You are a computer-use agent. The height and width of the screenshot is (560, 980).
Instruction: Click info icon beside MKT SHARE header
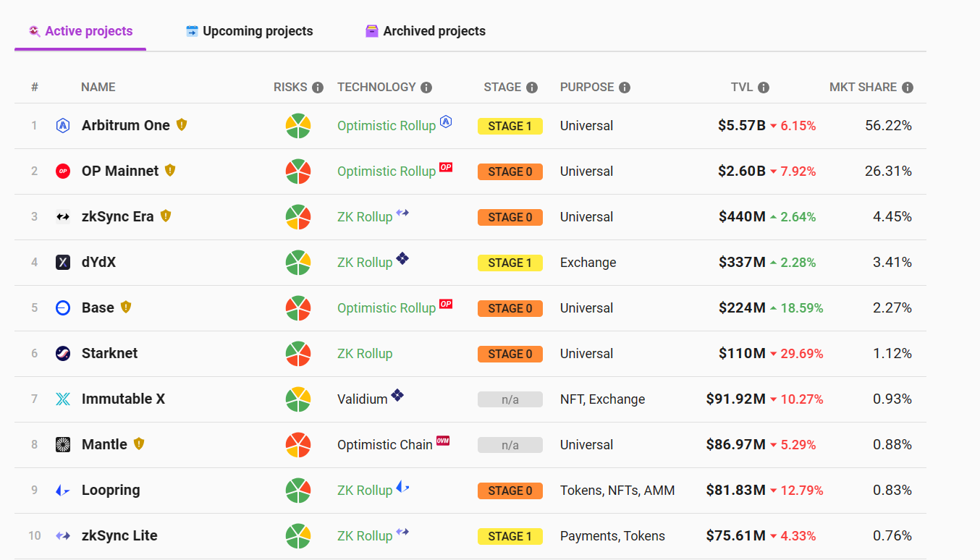(x=908, y=88)
